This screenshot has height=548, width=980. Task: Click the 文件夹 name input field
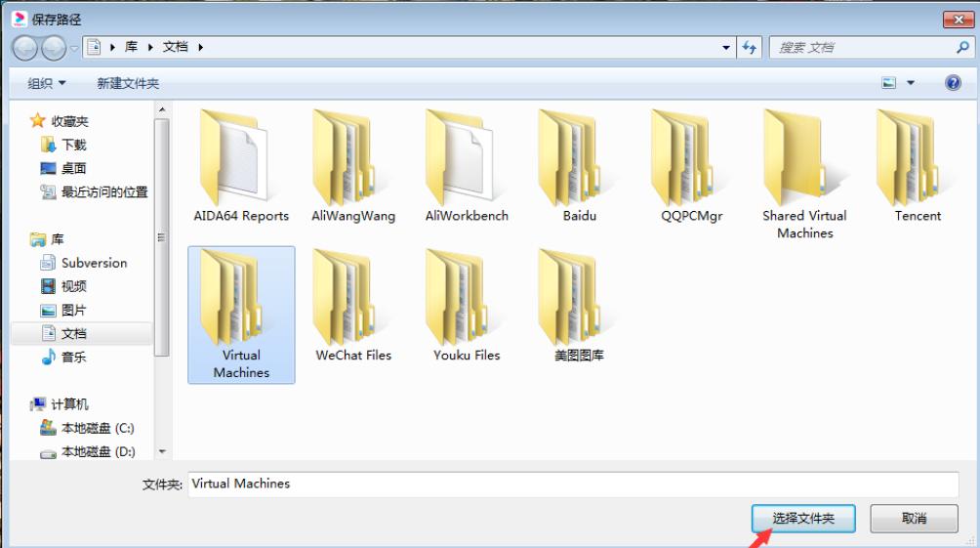click(572, 484)
